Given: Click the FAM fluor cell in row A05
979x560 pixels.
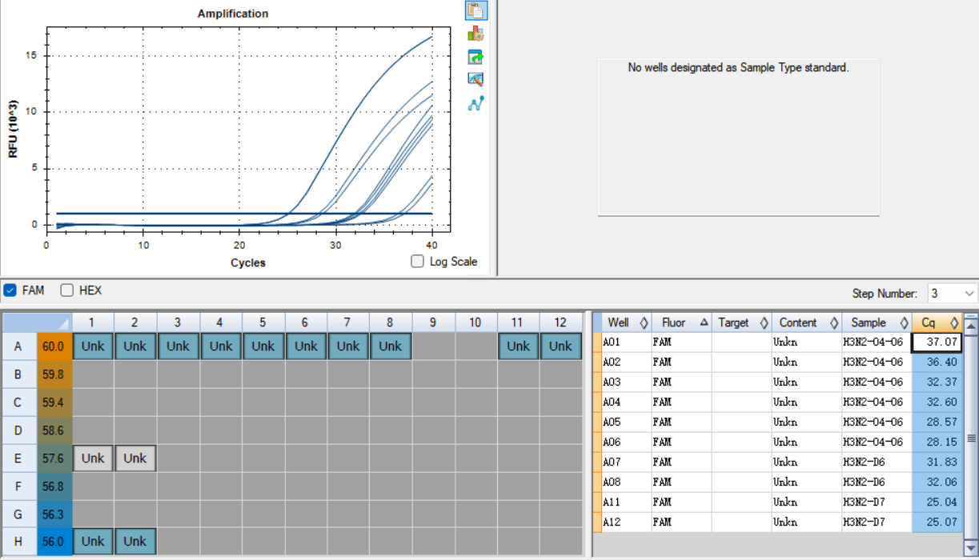Looking at the screenshot, I should coord(681,422).
